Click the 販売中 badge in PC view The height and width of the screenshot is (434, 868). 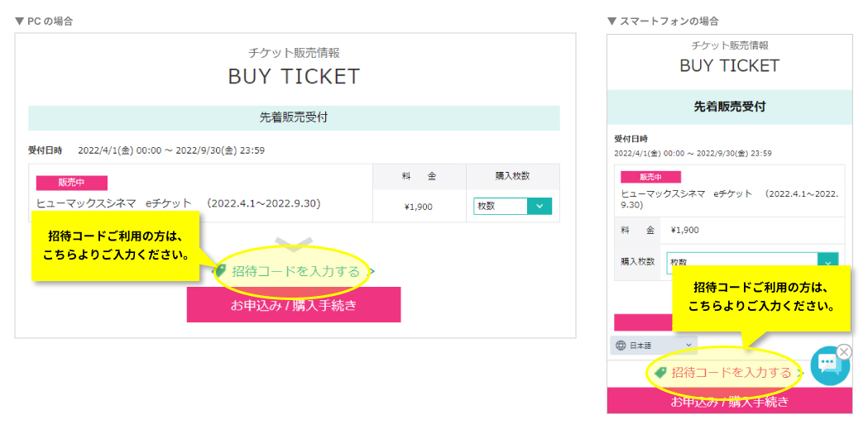click(71, 183)
